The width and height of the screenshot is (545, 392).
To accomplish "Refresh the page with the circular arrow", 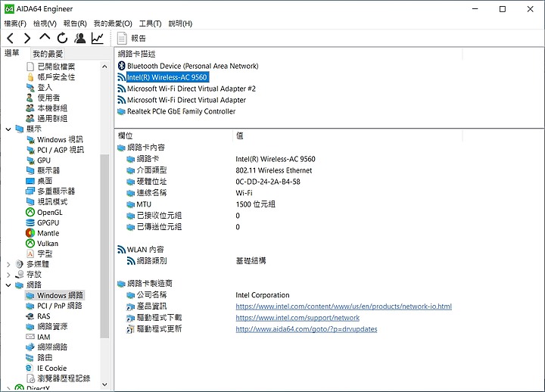I will click(63, 38).
